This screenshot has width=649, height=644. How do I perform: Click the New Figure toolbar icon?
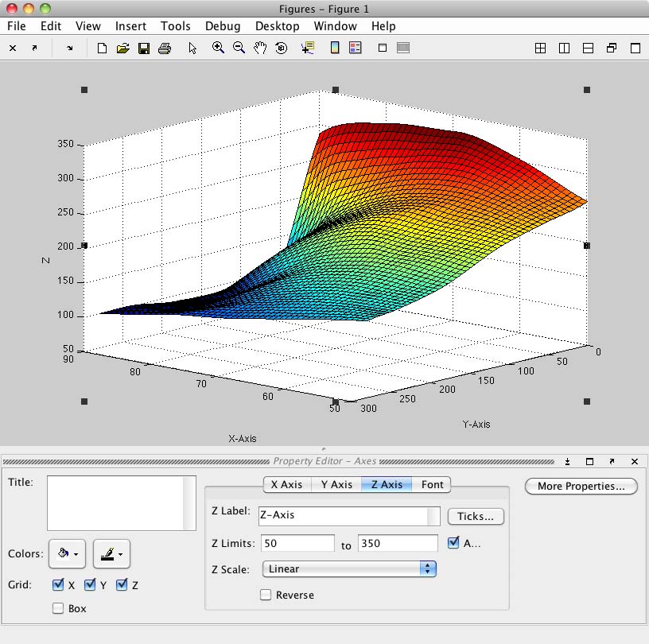pos(102,48)
